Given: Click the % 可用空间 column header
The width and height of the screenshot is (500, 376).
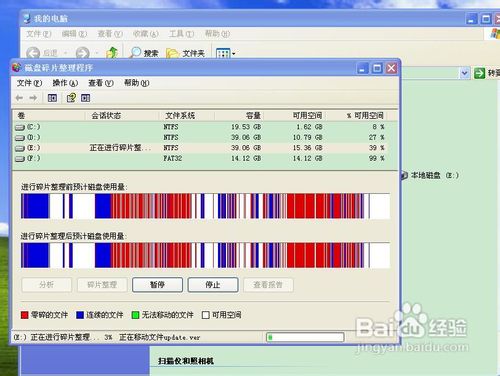Looking at the screenshot, I should 356,116.
